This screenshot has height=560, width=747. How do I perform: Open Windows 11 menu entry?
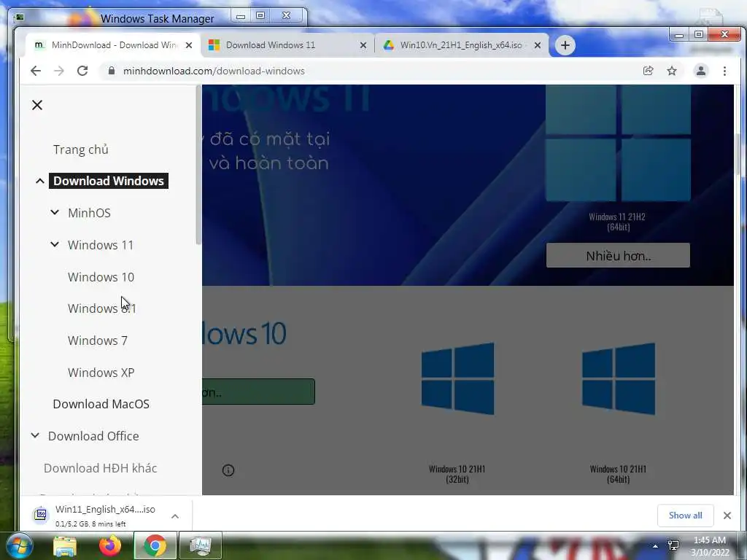pos(101,245)
